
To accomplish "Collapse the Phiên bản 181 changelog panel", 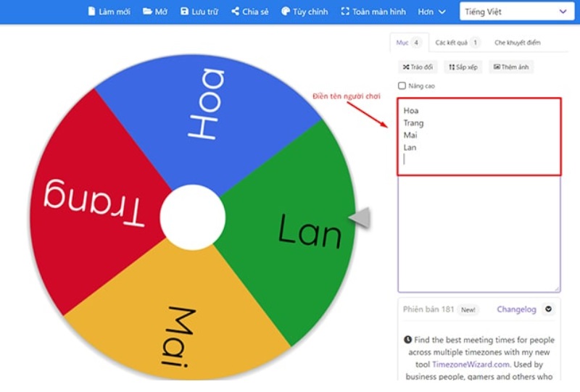I will pos(548,309).
